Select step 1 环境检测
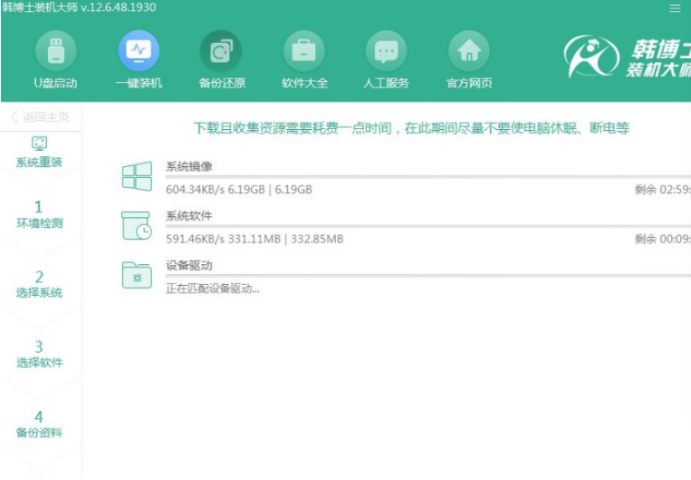Viewport: 691px width, 480px height. pos(40,213)
